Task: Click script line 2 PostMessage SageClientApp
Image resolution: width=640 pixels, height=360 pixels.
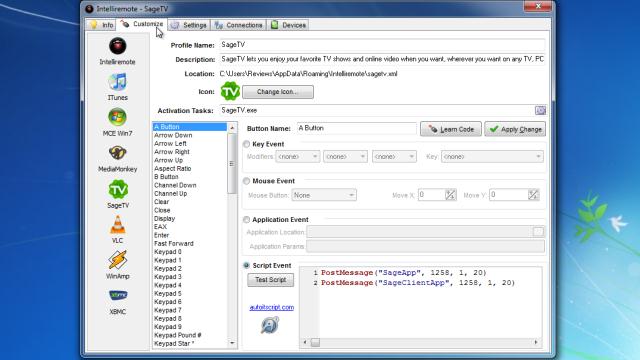Action: pyautogui.click(x=418, y=282)
